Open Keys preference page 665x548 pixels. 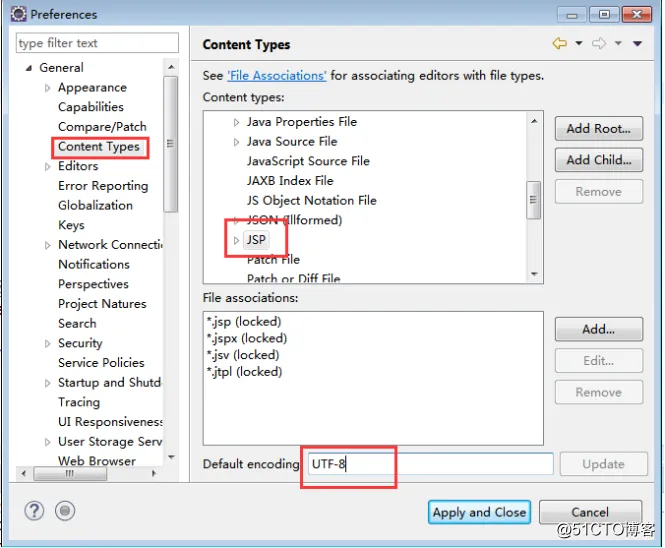click(x=71, y=225)
